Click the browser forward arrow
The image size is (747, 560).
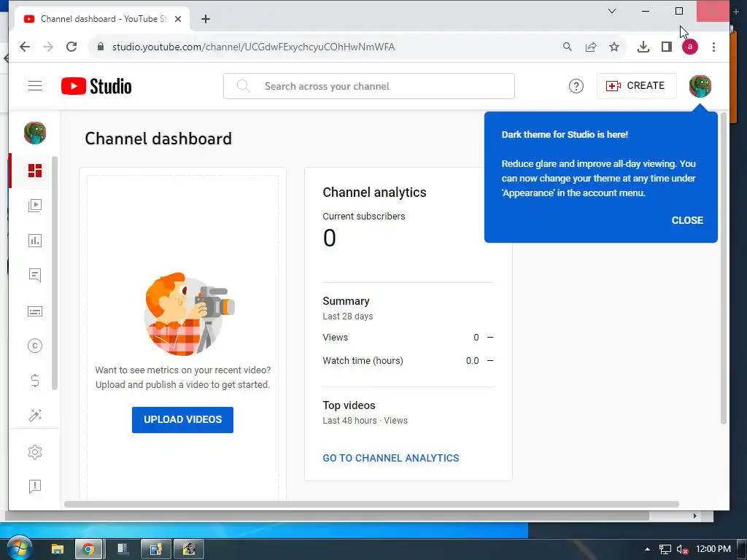(48, 47)
